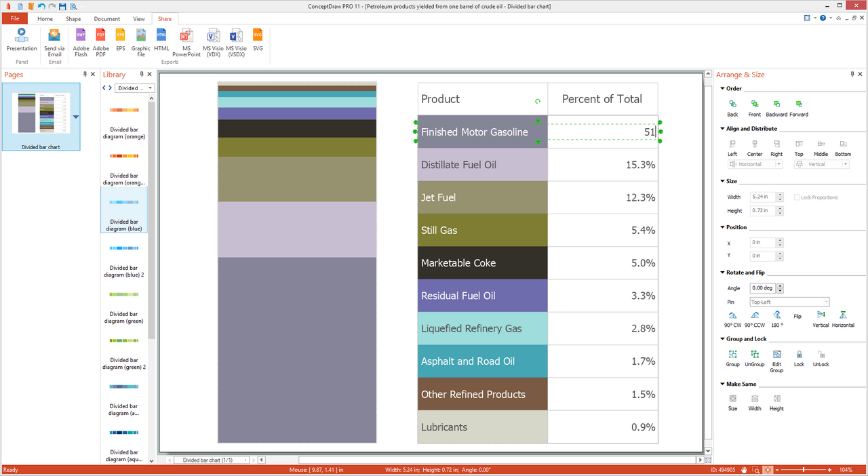The height and width of the screenshot is (476, 868).
Task: Bring shape to Front in Order
Action: coord(755,107)
